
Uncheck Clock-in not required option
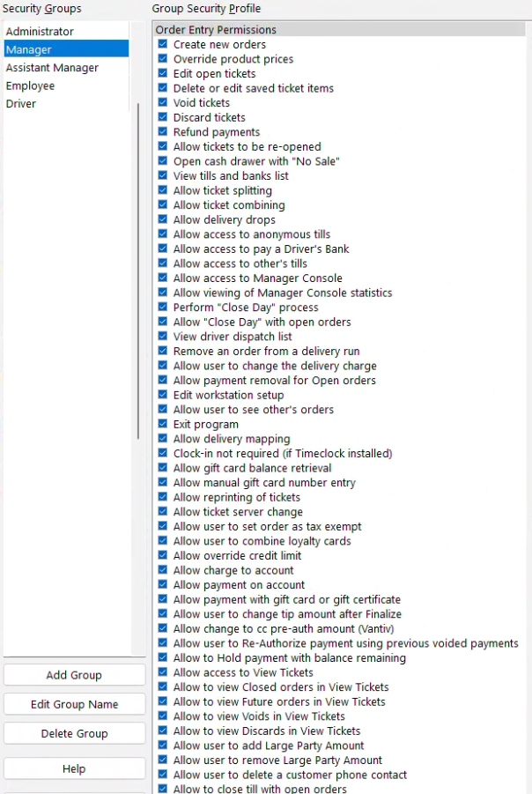162,453
